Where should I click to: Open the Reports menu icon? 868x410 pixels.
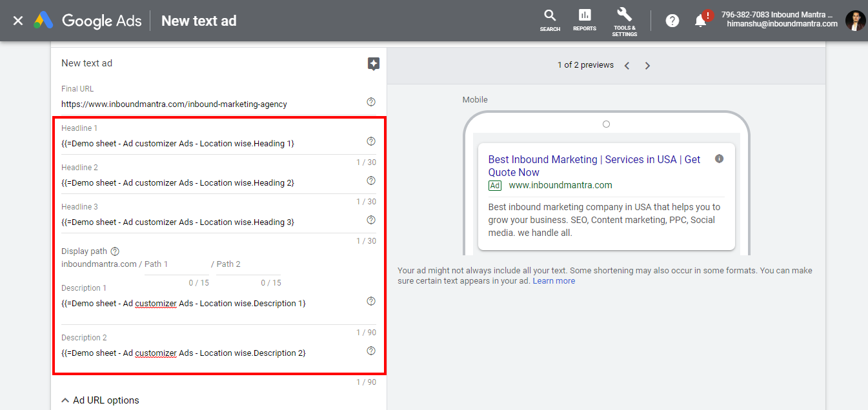[585, 20]
